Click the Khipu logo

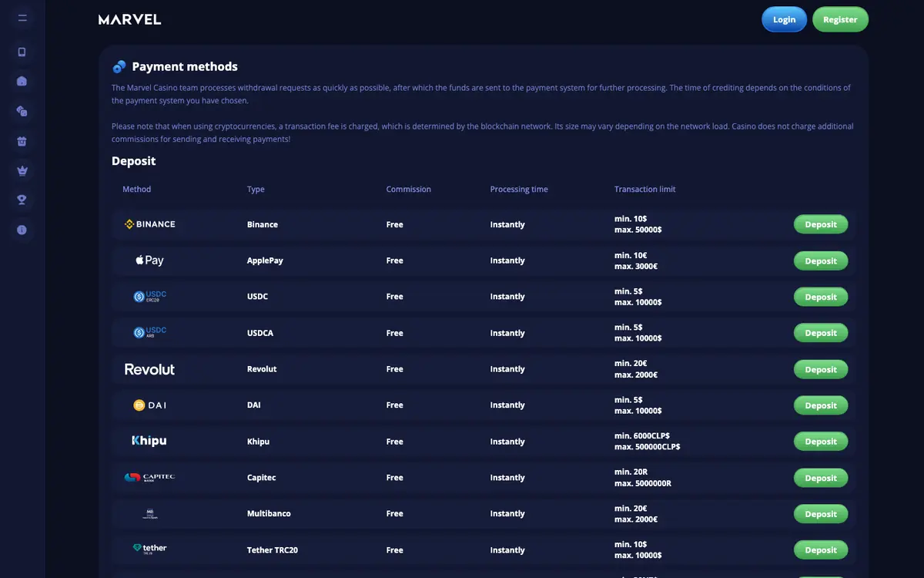pos(149,441)
